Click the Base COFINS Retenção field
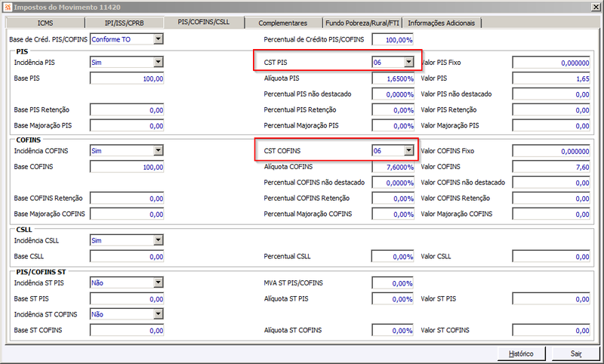 [127, 199]
